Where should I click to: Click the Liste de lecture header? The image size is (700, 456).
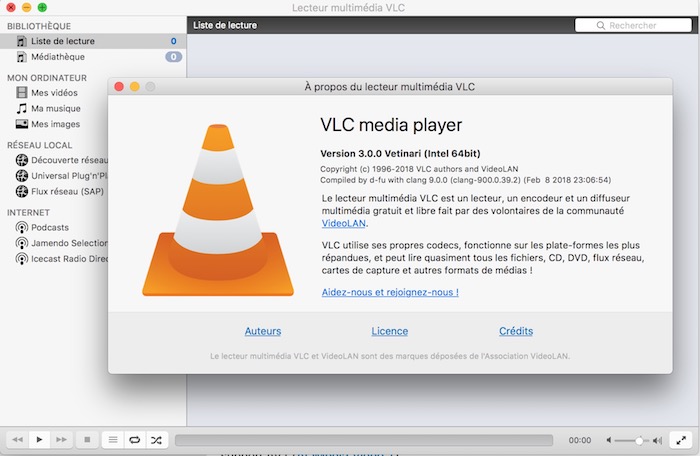[x=225, y=25]
